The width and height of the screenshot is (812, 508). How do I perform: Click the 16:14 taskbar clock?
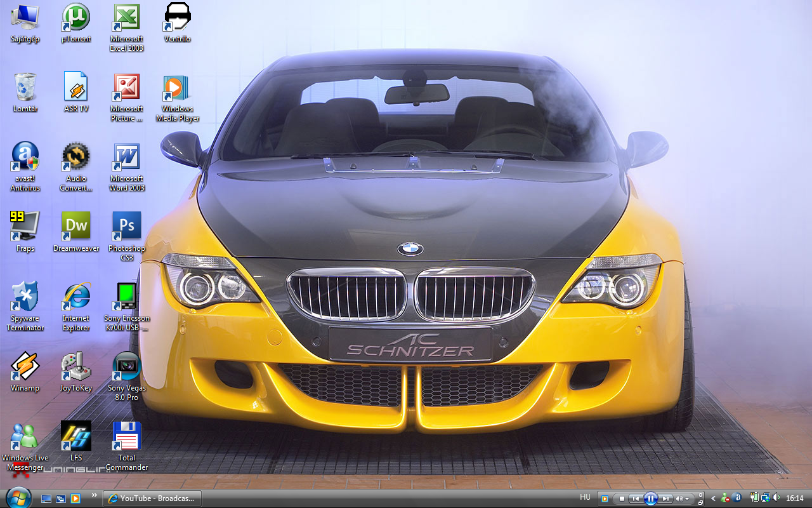[x=795, y=498]
